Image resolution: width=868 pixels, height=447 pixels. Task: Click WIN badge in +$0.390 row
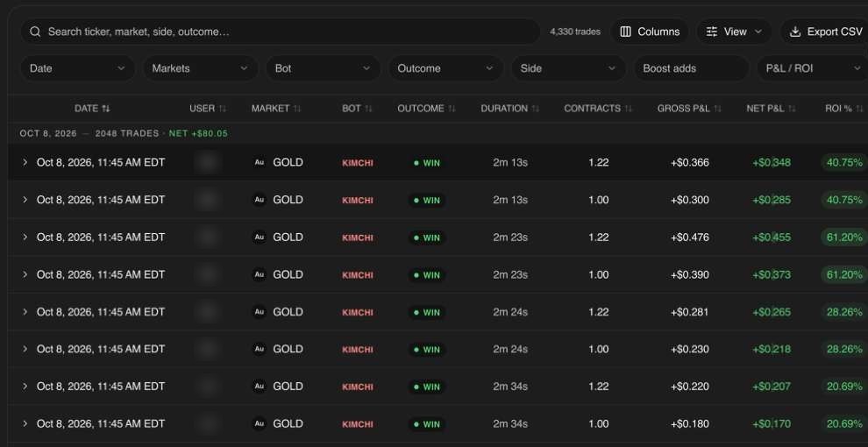[427, 275]
